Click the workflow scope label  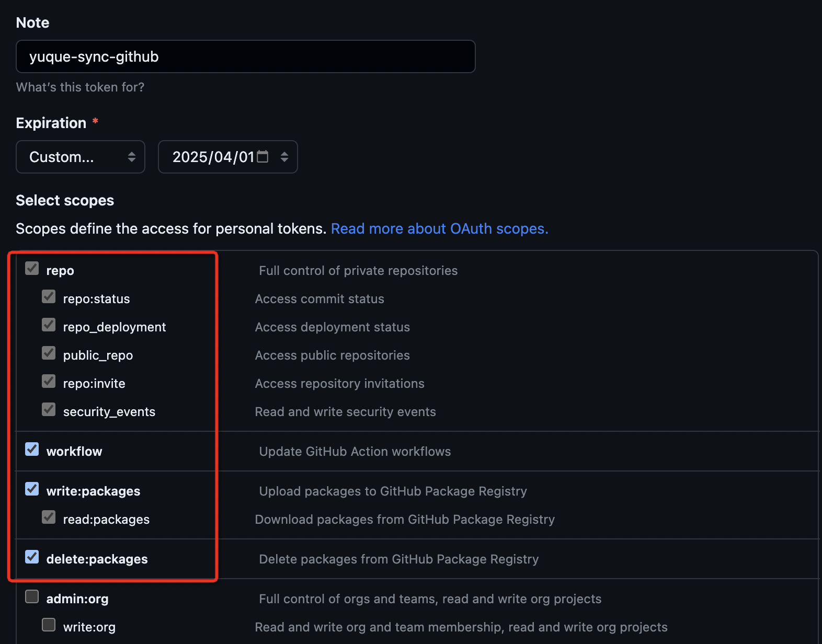tap(74, 452)
